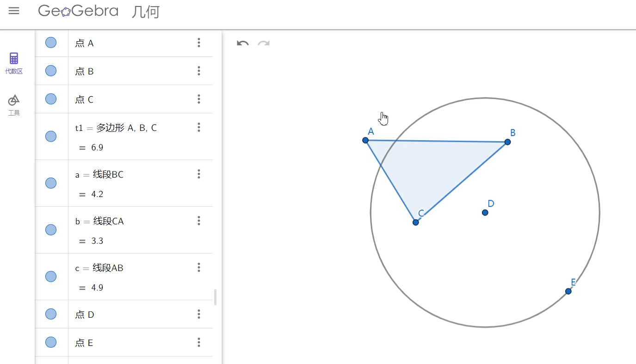Open more options for 点 D
The width and height of the screenshot is (636, 364).
tap(199, 315)
